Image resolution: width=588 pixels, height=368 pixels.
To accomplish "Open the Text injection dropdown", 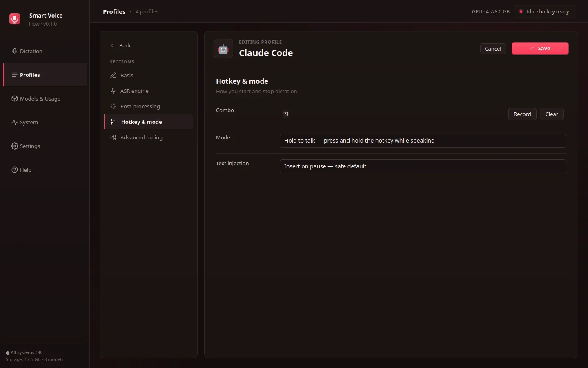I will [x=423, y=166].
